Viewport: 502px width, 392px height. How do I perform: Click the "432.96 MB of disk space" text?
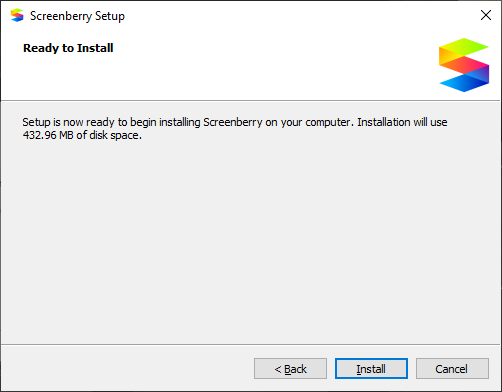pos(82,135)
